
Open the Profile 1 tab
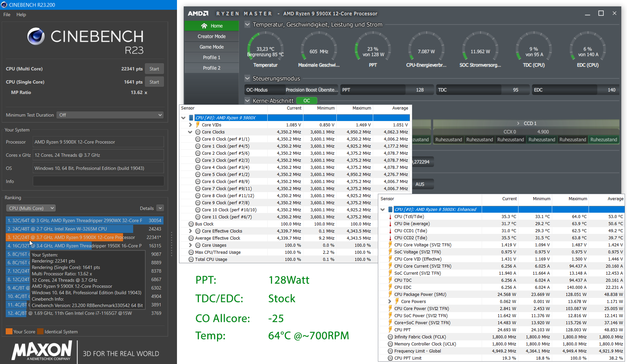tap(212, 57)
